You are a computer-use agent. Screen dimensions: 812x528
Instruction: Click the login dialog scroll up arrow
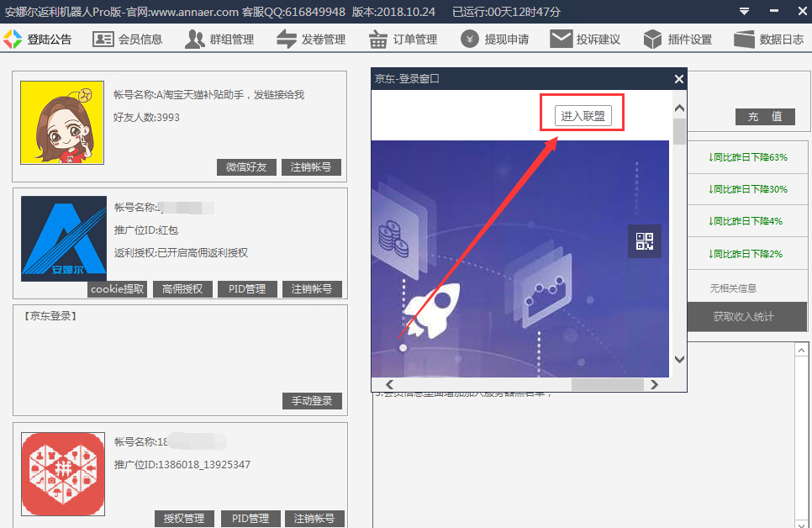click(x=679, y=108)
